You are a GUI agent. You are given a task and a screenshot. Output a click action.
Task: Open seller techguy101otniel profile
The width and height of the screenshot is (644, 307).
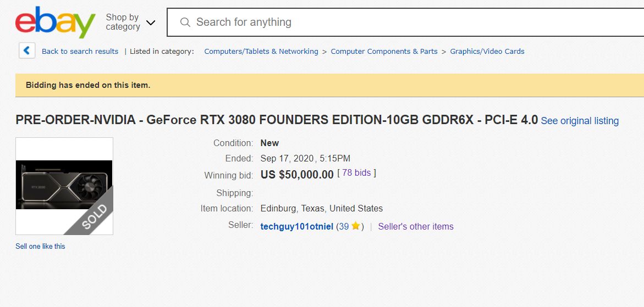[x=296, y=227]
